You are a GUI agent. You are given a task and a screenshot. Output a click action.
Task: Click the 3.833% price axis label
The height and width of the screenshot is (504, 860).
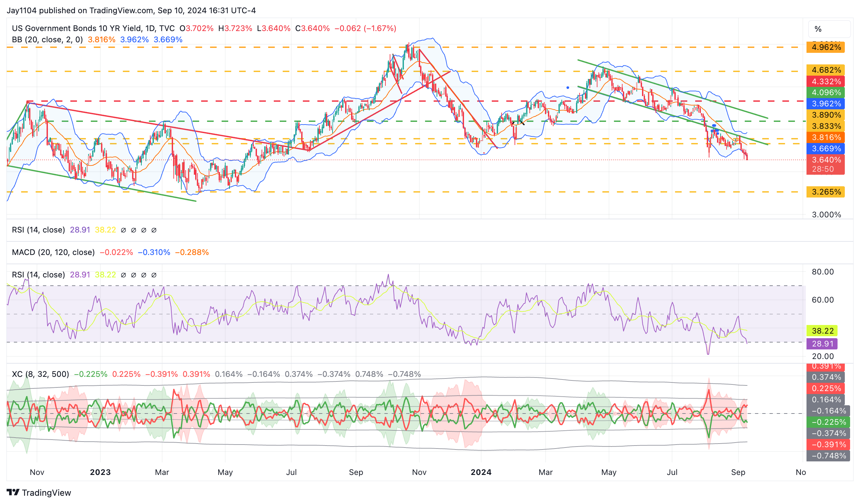click(x=826, y=126)
